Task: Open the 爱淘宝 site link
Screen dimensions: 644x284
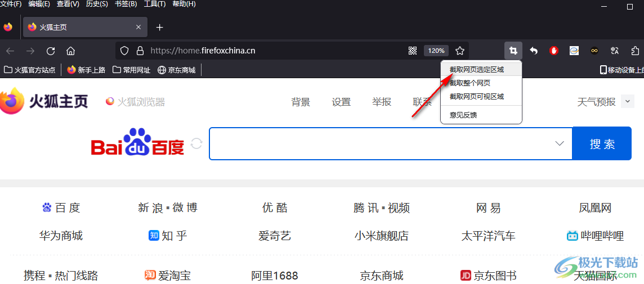Action: click(168, 275)
